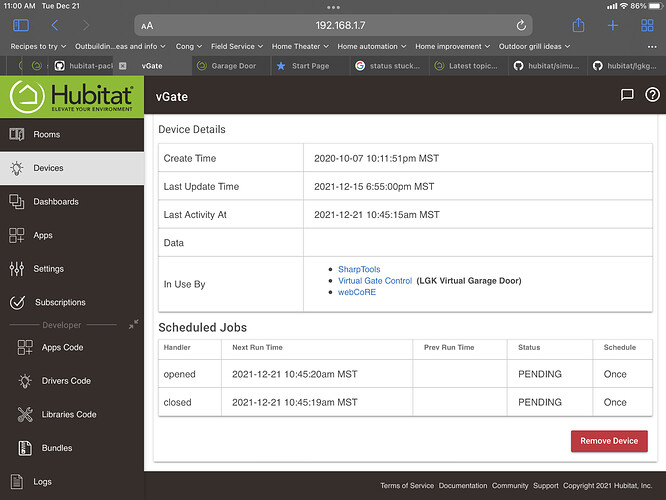The height and width of the screenshot is (500, 666).
Task: Switch to the hubitat-pack tab
Action: point(83,66)
